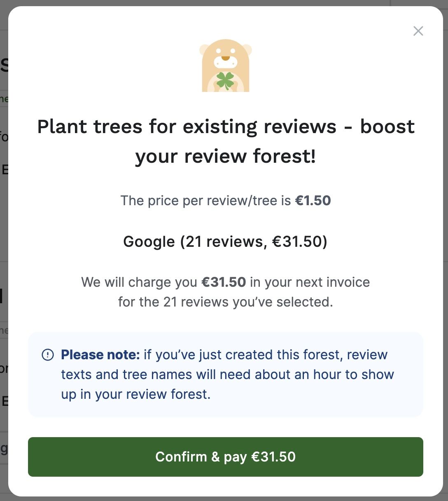Click the 'We will charge you' text
This screenshot has width=448, height=501.
coord(139,282)
